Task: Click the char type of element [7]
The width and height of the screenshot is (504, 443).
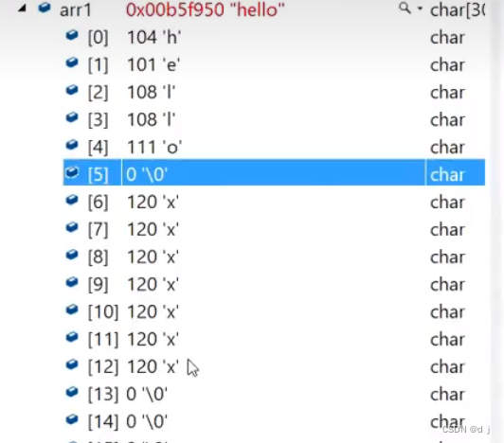Action: (447, 230)
